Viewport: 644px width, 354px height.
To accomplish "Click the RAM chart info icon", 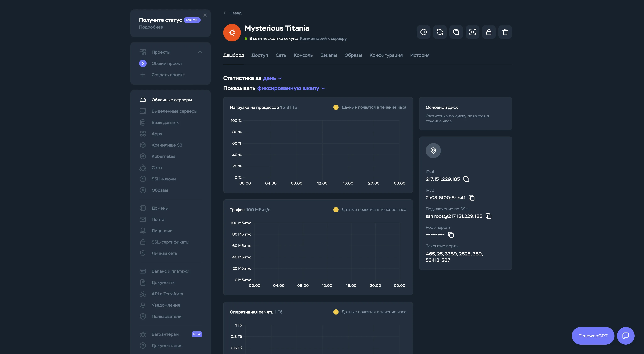I will click(x=336, y=312).
